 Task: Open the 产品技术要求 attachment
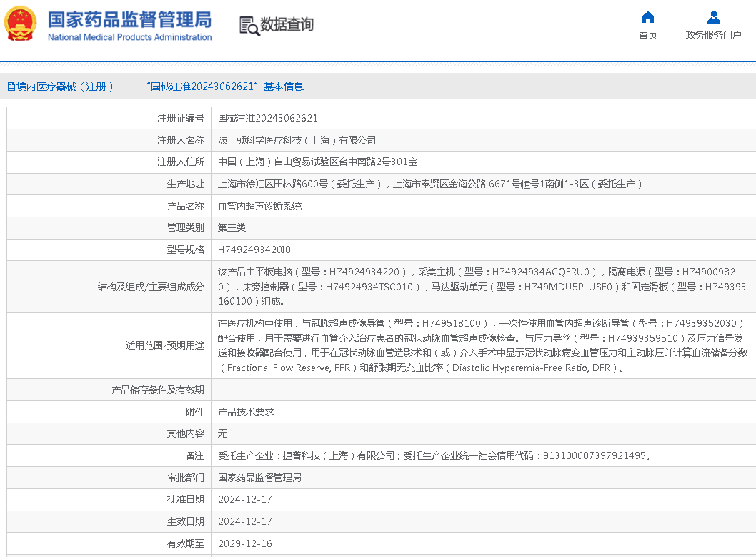pyautogui.click(x=246, y=412)
